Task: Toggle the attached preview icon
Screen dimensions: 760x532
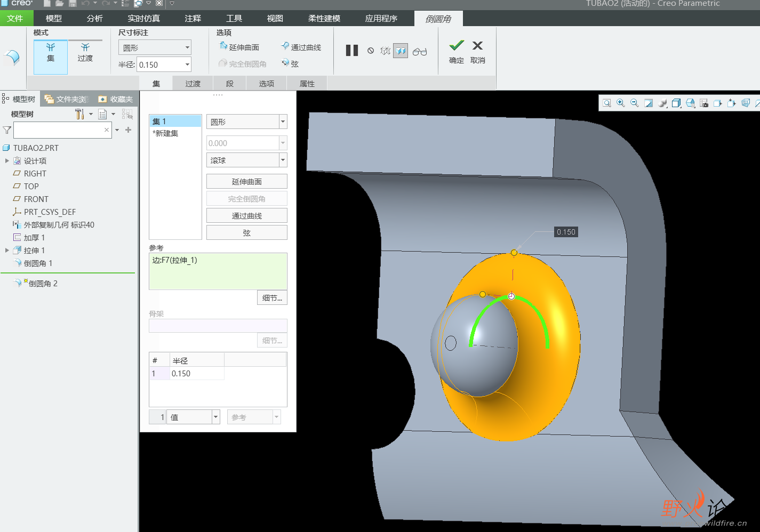Action: (401, 51)
